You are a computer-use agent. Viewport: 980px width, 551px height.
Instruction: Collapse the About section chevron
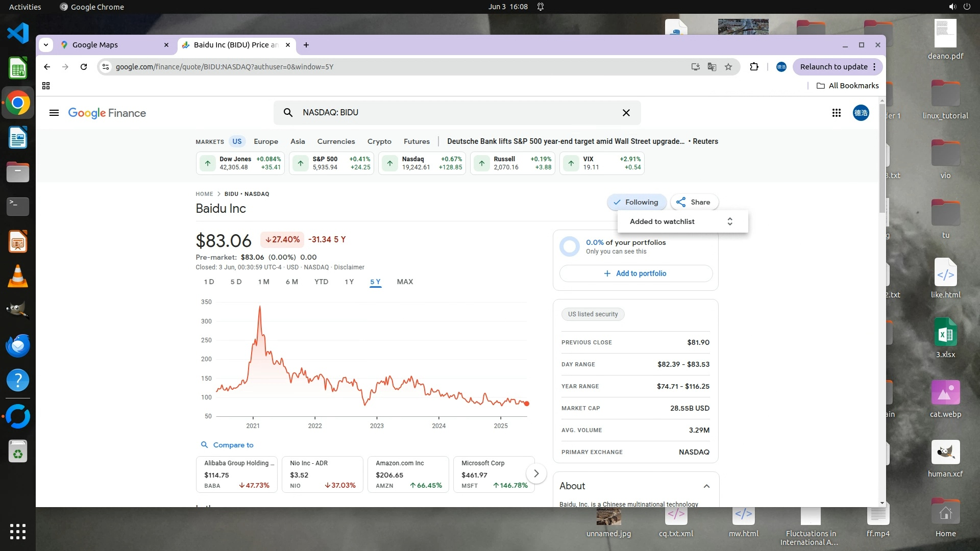[x=706, y=486]
